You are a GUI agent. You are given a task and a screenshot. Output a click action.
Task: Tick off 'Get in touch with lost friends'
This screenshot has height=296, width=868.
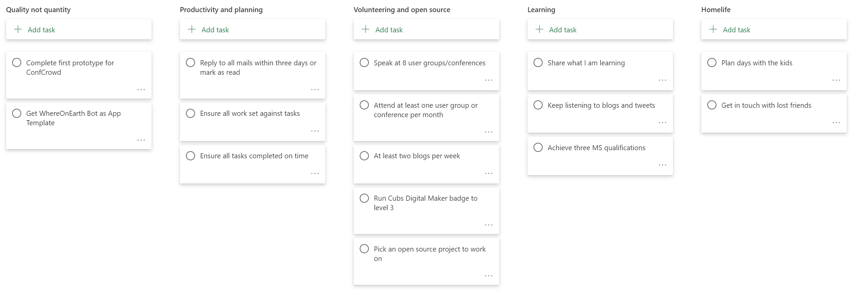[x=712, y=105]
